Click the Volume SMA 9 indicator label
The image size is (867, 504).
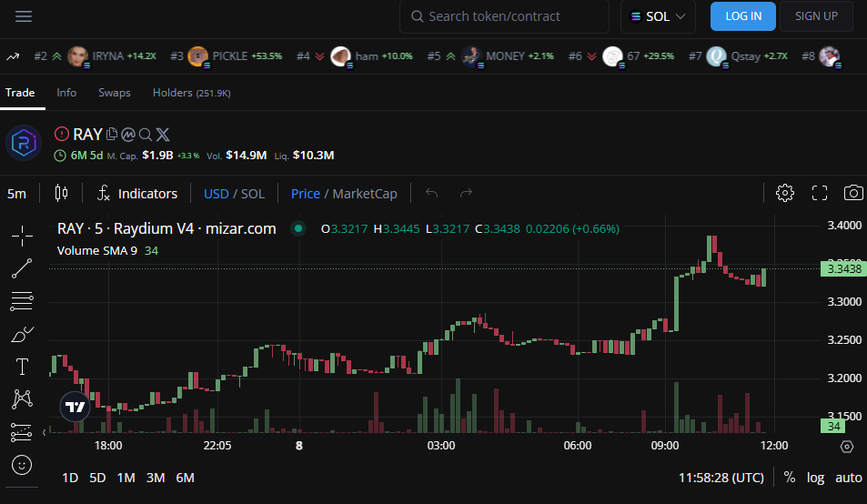96,251
